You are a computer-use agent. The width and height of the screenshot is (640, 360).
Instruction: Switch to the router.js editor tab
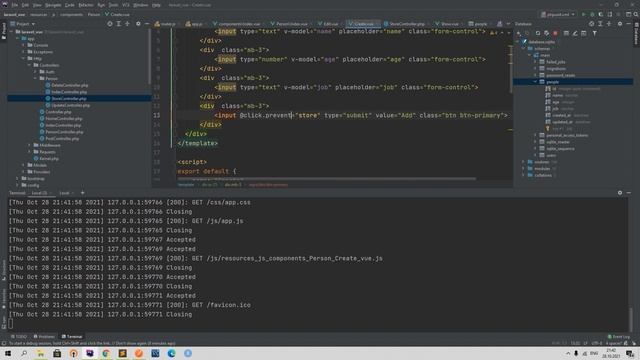(165, 24)
